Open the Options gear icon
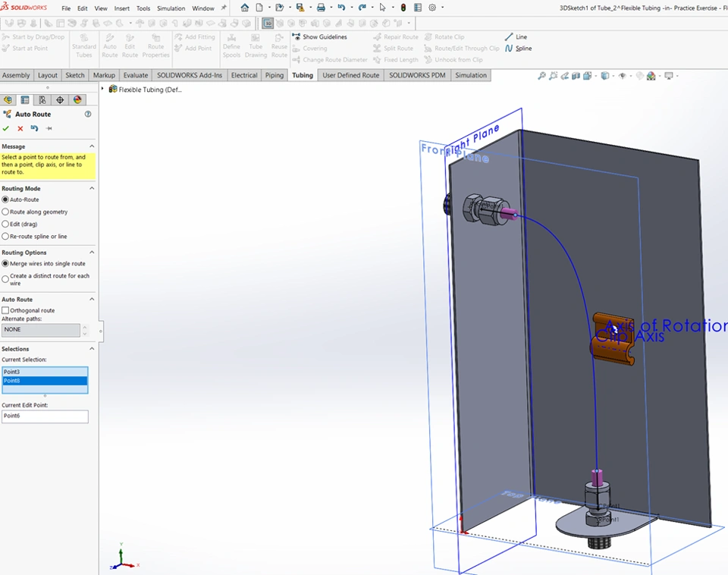This screenshot has height=575, width=728. (x=432, y=8)
